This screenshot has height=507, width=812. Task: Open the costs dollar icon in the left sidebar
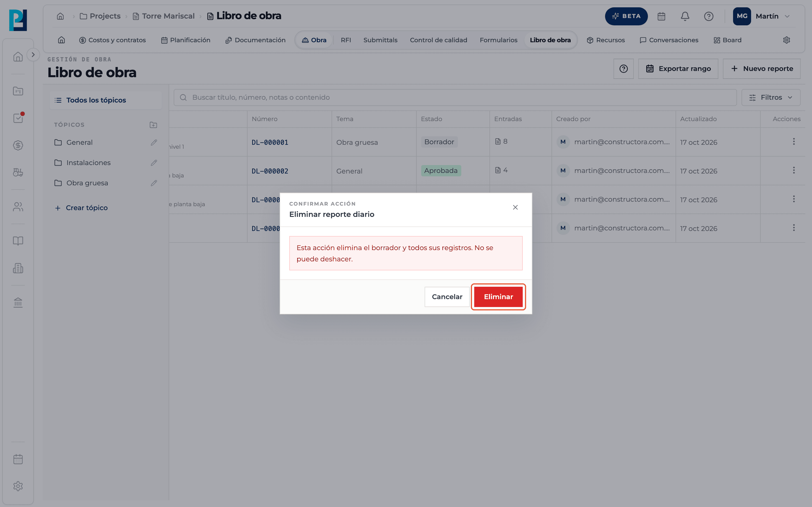point(18,145)
